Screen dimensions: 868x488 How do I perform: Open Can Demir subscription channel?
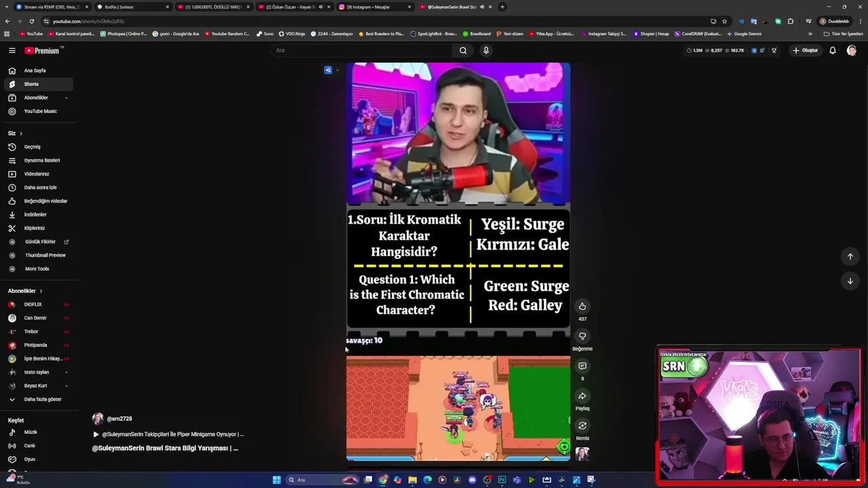[38, 318]
